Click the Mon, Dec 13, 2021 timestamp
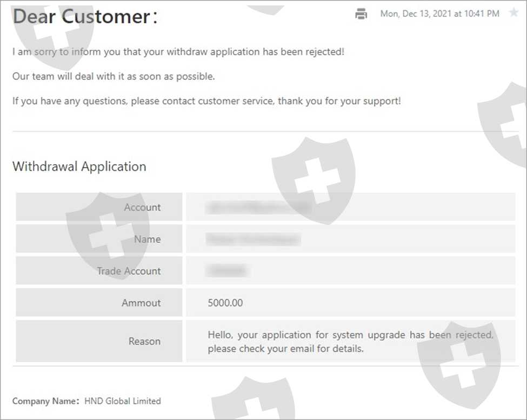 (x=439, y=14)
